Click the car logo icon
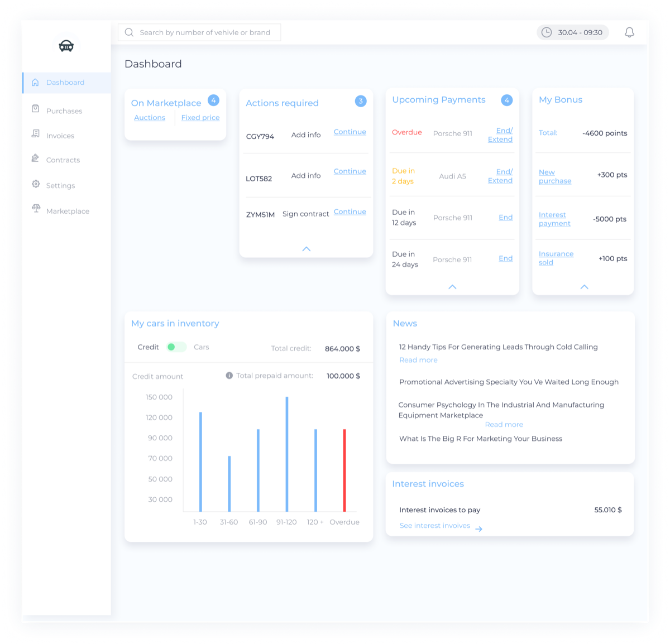The height and width of the screenshot is (644, 670). pyautogui.click(x=66, y=46)
